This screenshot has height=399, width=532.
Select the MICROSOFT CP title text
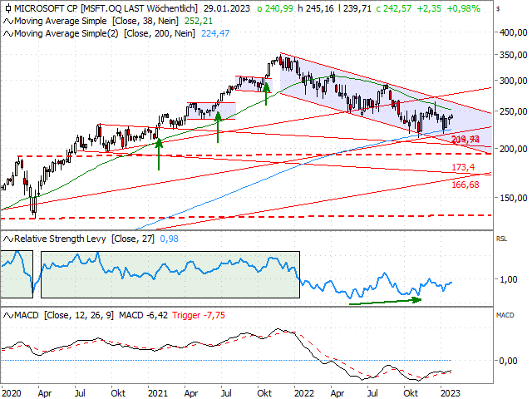click(x=47, y=8)
